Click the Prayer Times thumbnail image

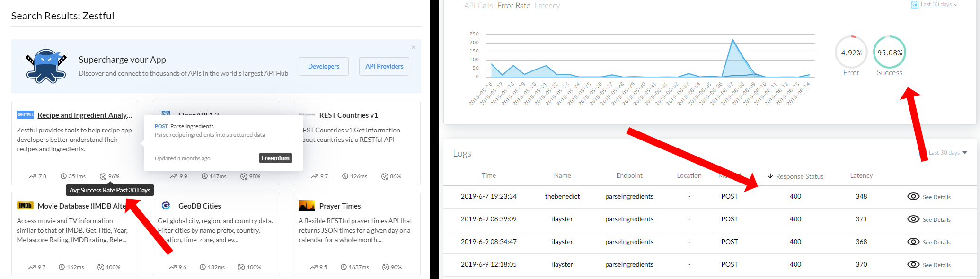(x=307, y=205)
